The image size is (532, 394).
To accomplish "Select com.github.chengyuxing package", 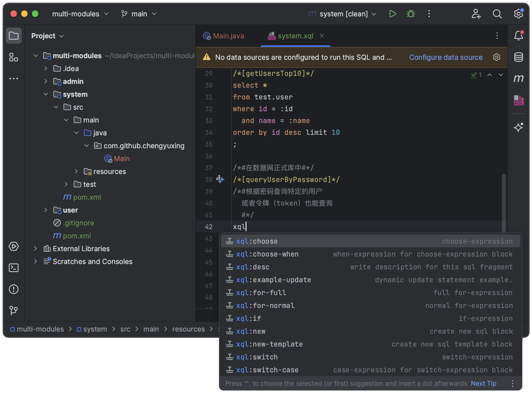I will 139,146.
